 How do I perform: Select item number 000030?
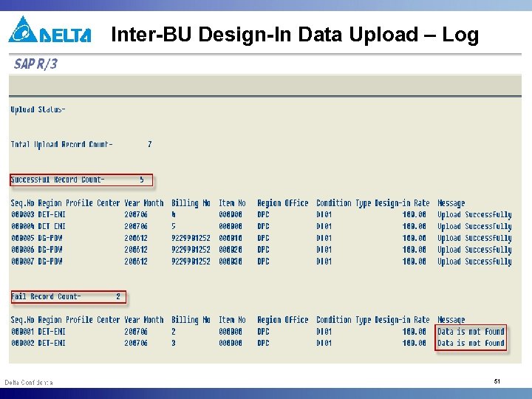[231, 262]
